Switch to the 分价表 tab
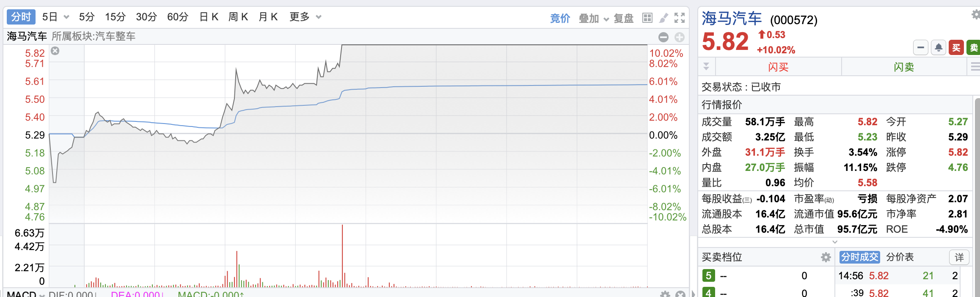Image resolution: width=980 pixels, height=297 pixels. pos(900,257)
